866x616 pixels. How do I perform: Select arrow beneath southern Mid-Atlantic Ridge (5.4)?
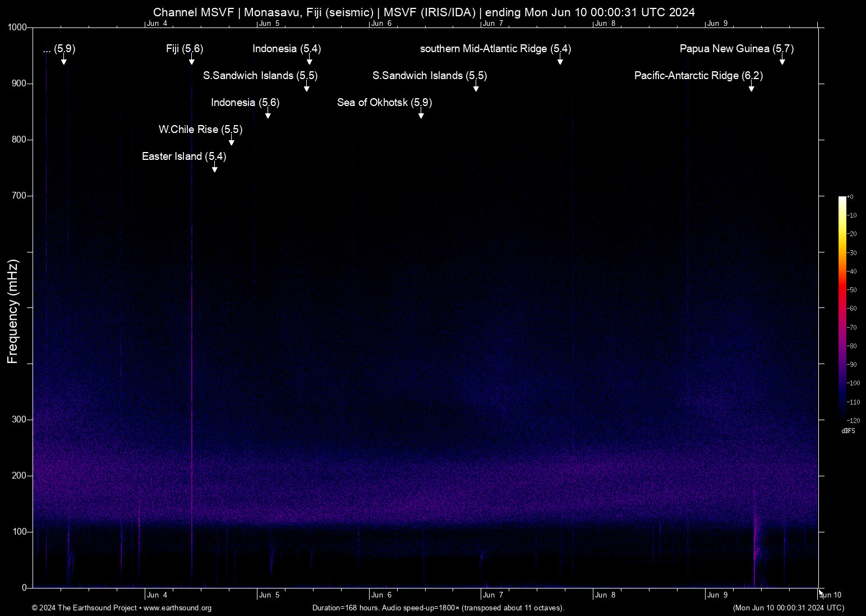point(560,61)
